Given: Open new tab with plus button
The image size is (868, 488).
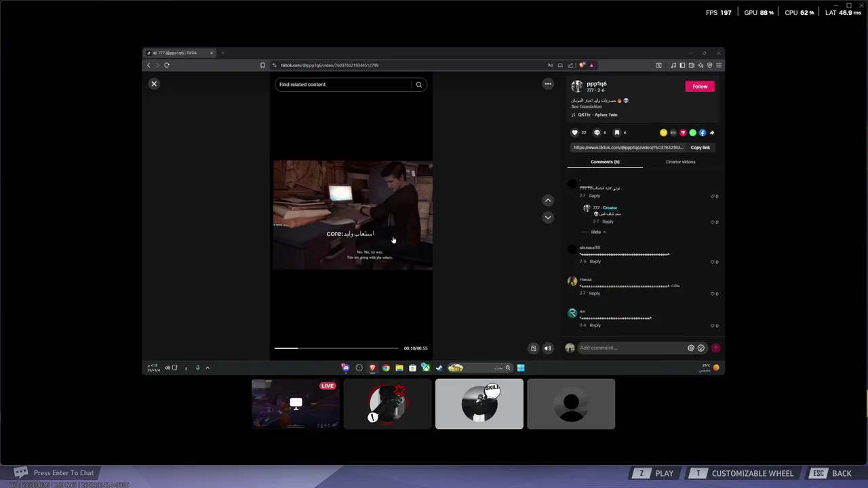Looking at the screenshot, I should (222, 53).
